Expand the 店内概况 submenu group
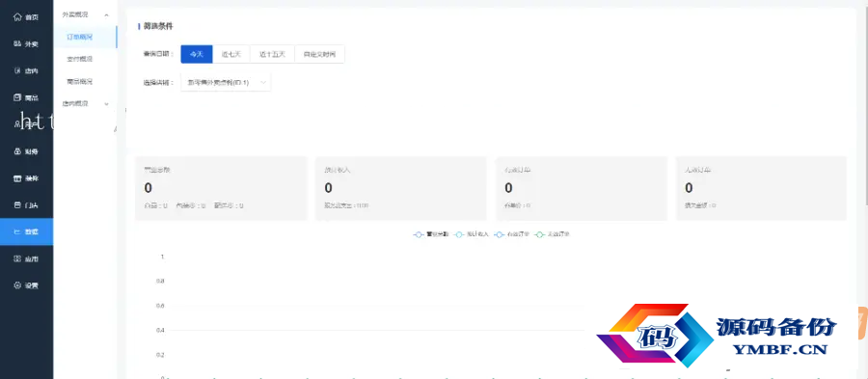Viewport: 868px width, 379px height. coord(85,103)
